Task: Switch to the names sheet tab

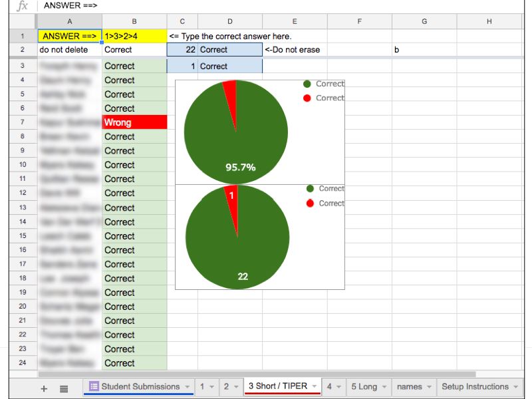Action: [x=408, y=386]
